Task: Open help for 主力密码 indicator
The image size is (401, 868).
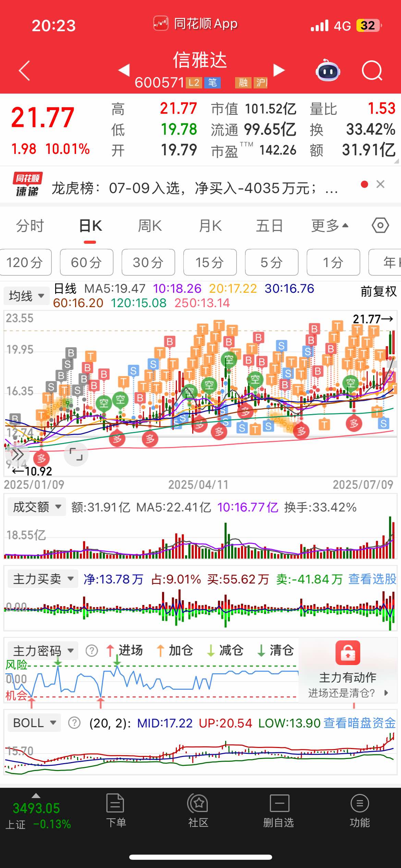Action: 92,650
